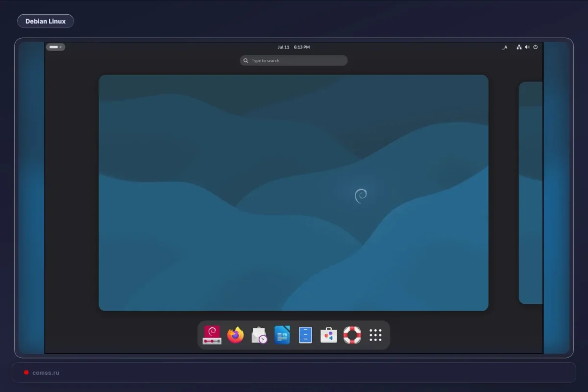Open Evolution mail and calendar app
The height and width of the screenshot is (392, 588).
tap(259, 335)
